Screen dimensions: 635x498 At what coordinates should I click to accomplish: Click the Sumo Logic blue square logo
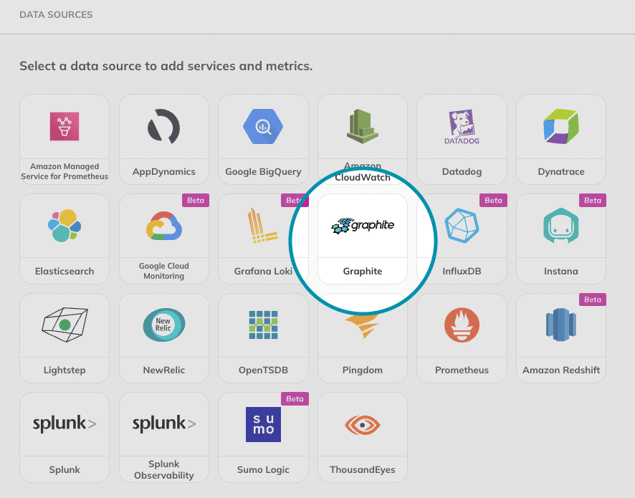(263, 424)
